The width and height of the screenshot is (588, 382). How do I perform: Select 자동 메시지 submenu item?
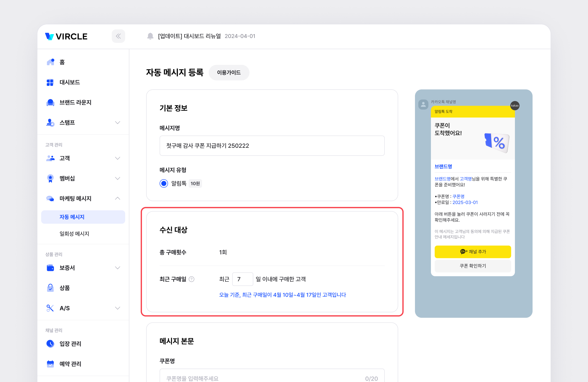point(72,217)
